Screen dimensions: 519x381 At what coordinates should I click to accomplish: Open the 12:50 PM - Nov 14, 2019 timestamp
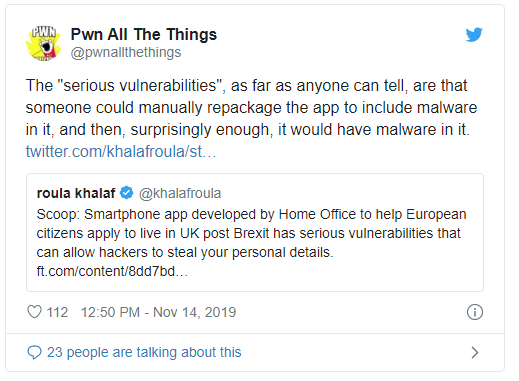[158, 312]
